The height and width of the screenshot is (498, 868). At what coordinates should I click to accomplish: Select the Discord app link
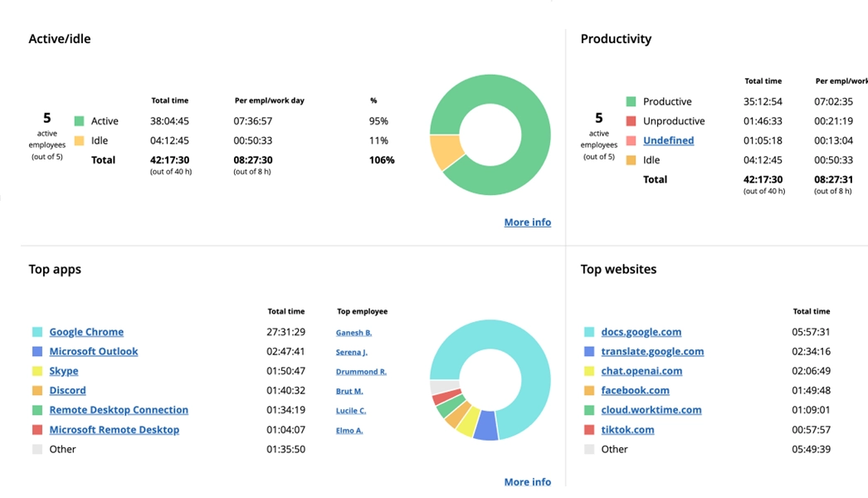(67, 390)
